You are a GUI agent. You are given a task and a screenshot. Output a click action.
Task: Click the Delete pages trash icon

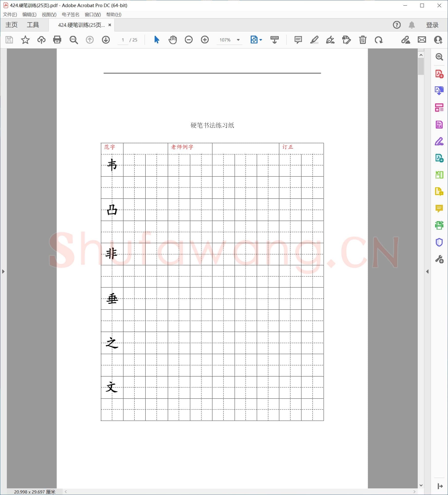click(363, 40)
